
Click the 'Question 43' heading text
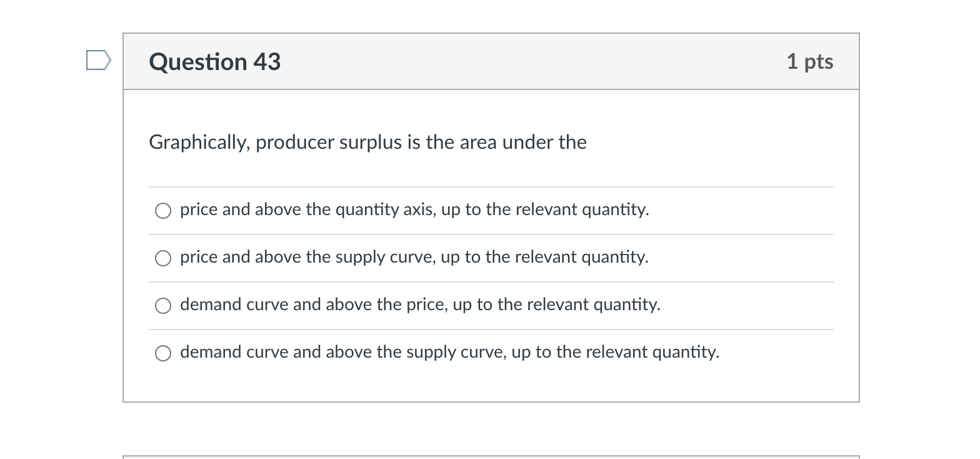[x=214, y=61]
